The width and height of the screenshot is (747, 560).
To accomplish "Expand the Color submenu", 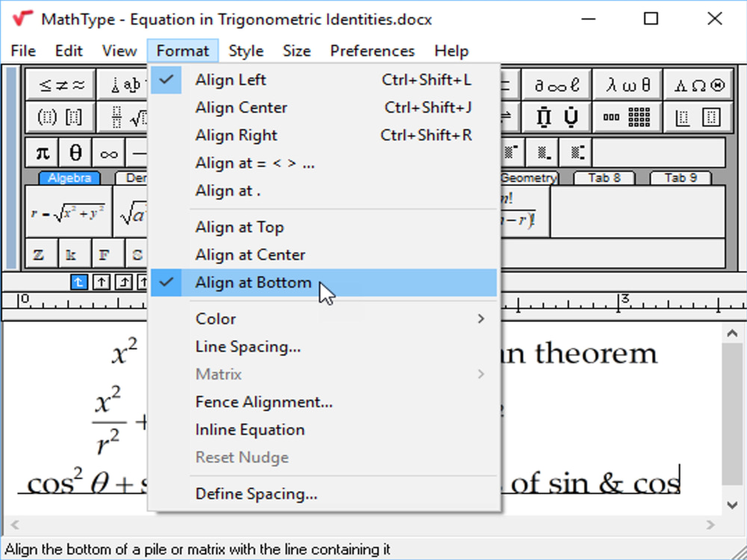I will (324, 319).
